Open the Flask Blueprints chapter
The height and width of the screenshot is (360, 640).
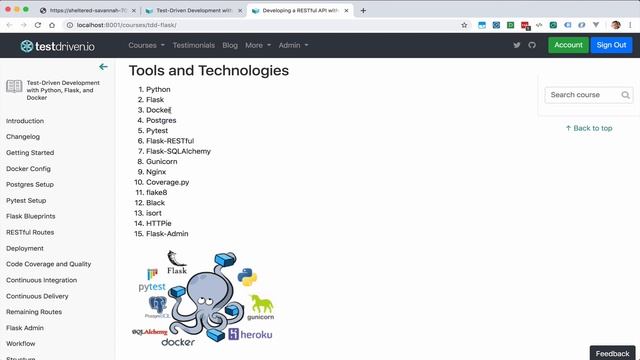point(31,216)
